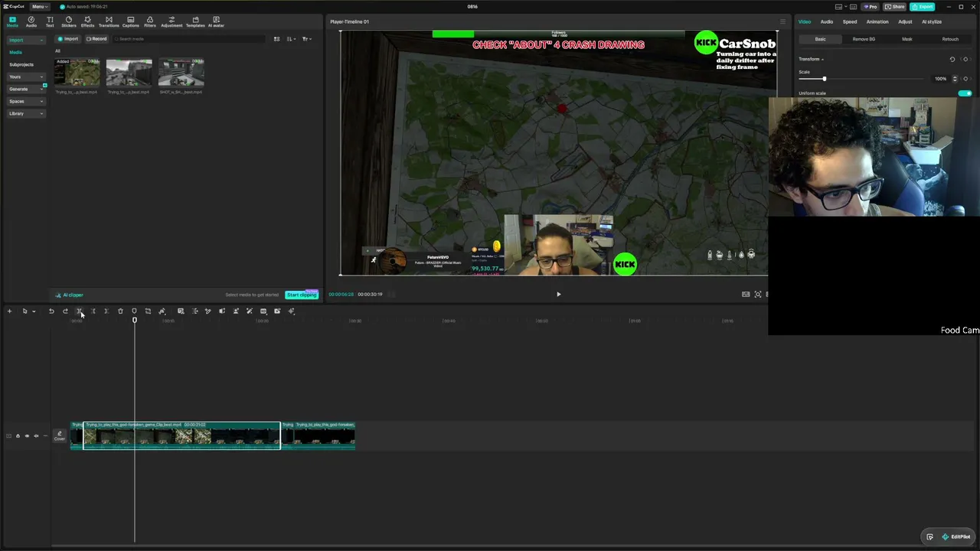Split the clip at the playhead

(x=79, y=311)
